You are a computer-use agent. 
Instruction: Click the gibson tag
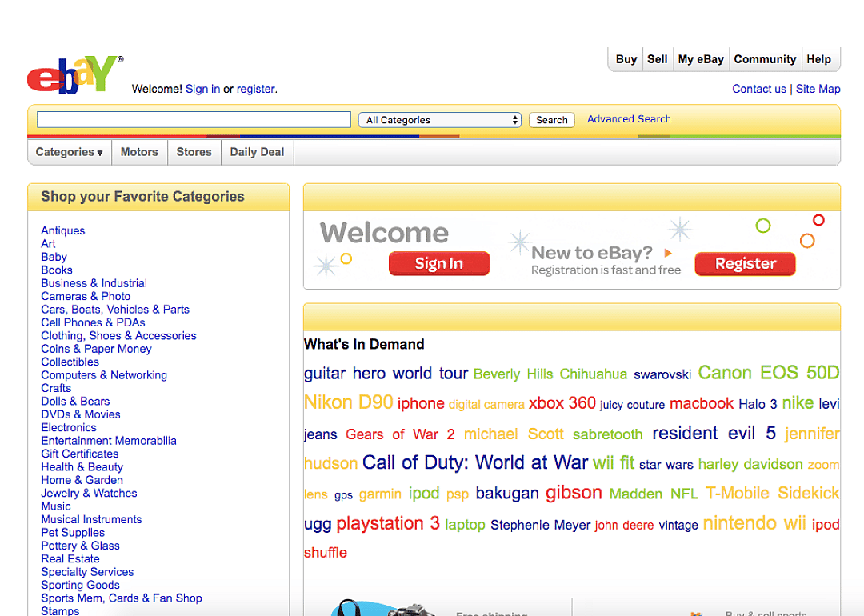pos(574,493)
